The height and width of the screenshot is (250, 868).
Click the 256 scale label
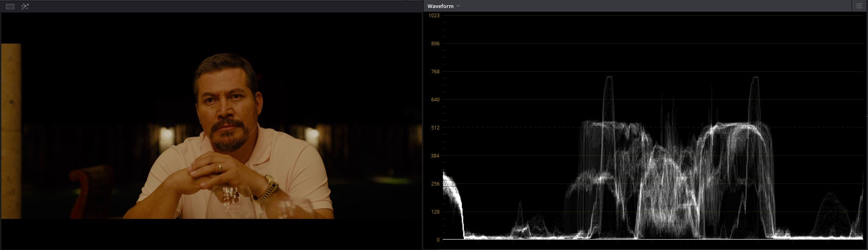click(x=435, y=183)
